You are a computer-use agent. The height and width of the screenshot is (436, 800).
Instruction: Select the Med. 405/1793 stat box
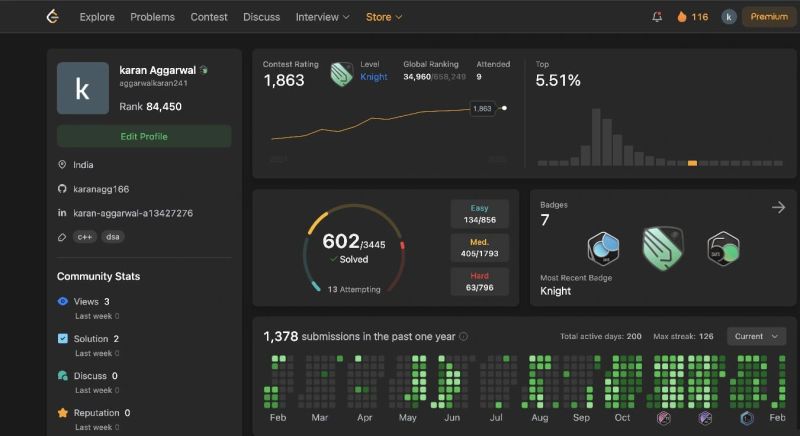click(479, 247)
